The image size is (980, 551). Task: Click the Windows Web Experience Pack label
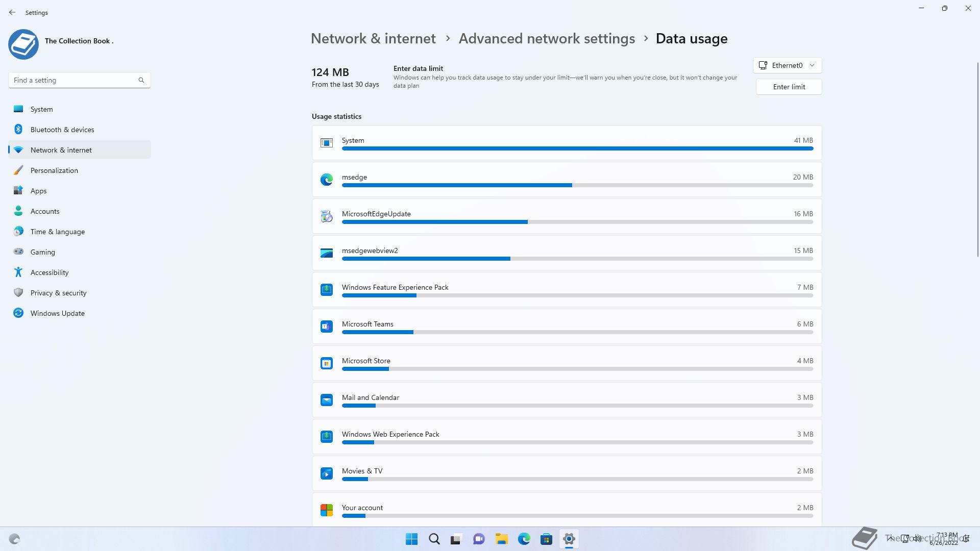[x=390, y=434]
